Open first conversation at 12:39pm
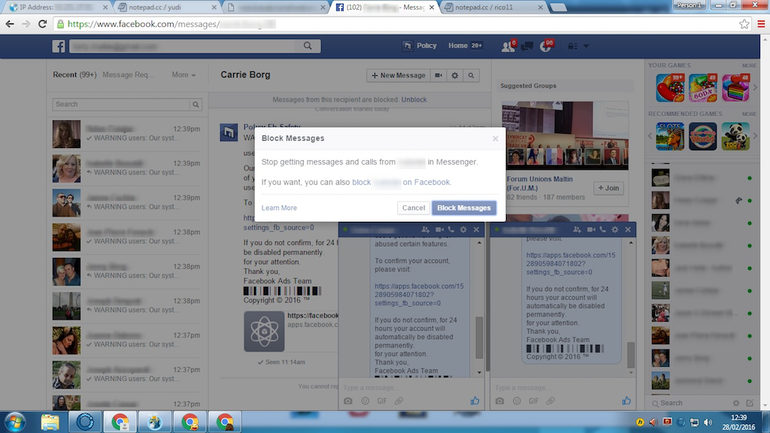Viewport: 770px width, 433px height. tap(127, 134)
